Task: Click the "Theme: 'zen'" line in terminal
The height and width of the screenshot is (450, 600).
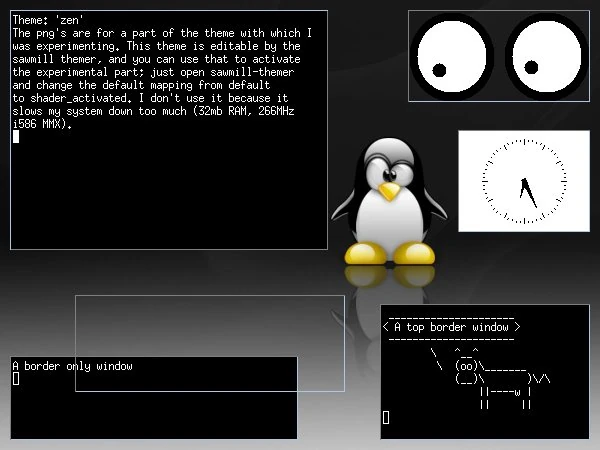Action: [48, 20]
